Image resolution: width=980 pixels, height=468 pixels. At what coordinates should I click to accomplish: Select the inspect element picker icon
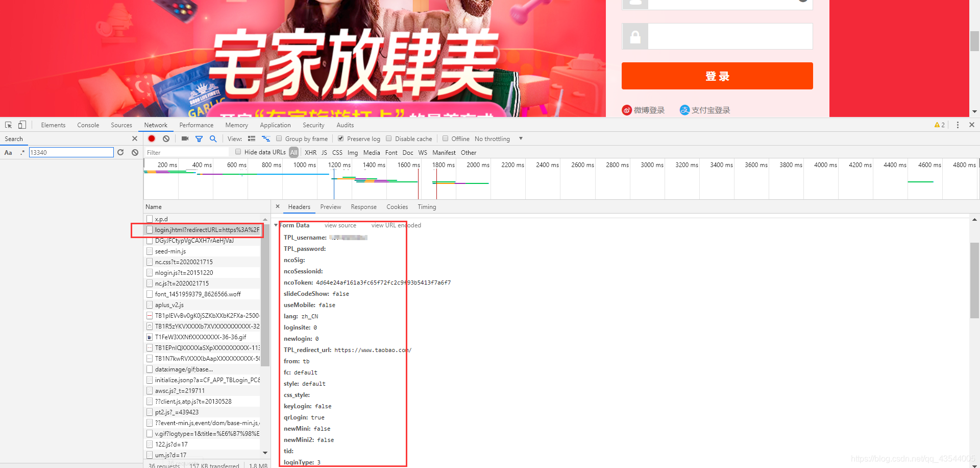pos(8,125)
